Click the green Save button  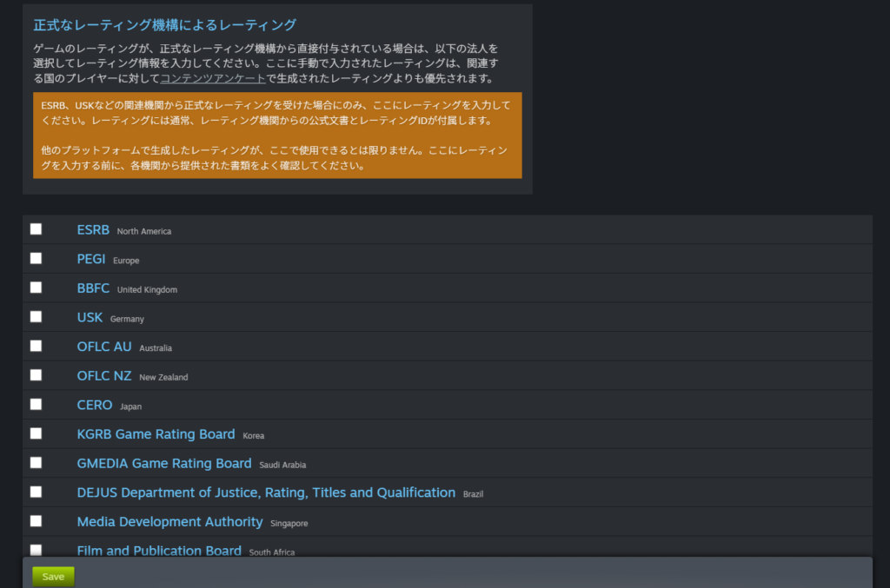[53, 577]
